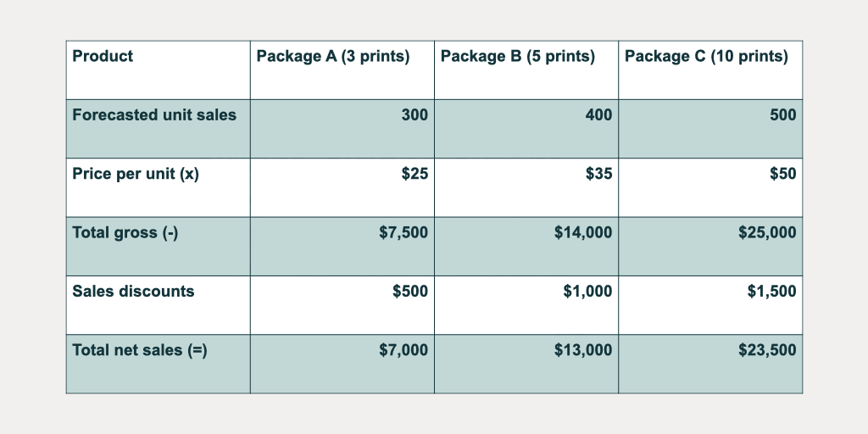Click the Total net sales (=) label

coord(140,349)
